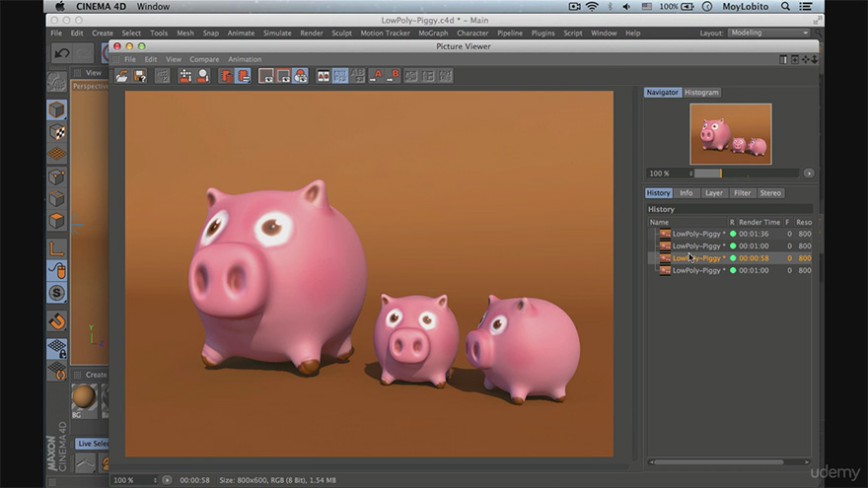Viewport: 868px width, 488px height.
Task: Open the Compare menu in Picture Viewer
Action: pyautogui.click(x=204, y=59)
